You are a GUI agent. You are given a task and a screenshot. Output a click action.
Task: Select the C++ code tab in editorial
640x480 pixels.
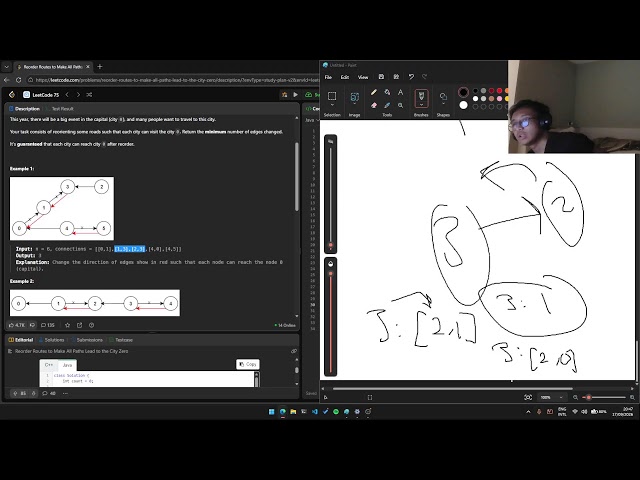point(49,365)
